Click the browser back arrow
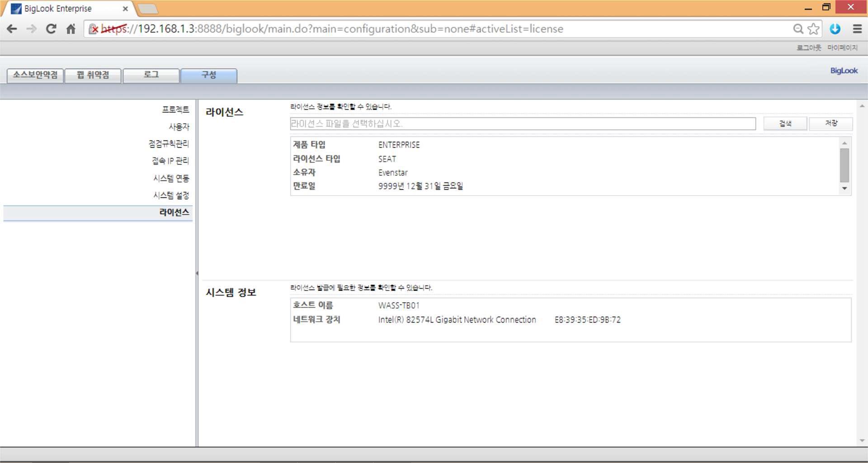Viewport: 868px width, 463px height. point(12,29)
